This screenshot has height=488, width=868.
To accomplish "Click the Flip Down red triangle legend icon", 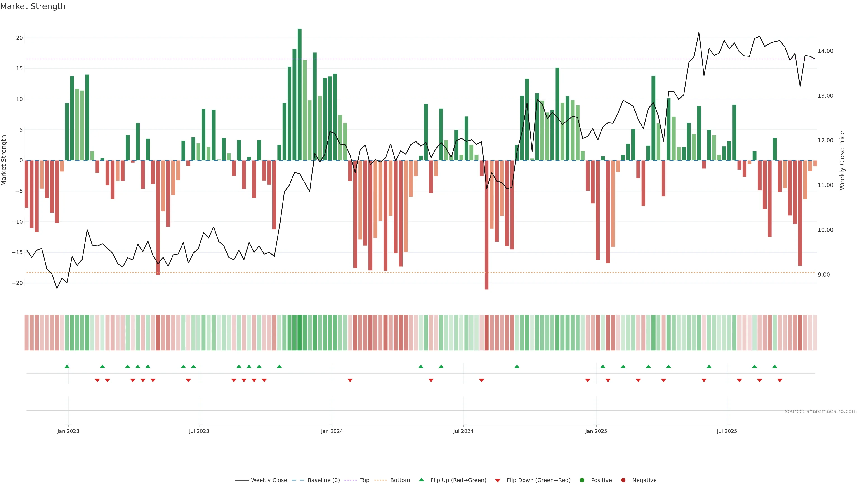I will pyautogui.click(x=498, y=481).
